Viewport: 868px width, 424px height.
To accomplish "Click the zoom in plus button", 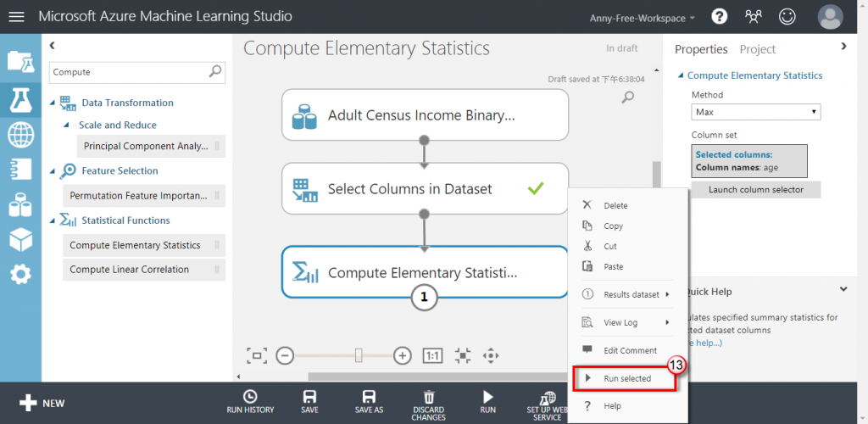I will (x=403, y=355).
